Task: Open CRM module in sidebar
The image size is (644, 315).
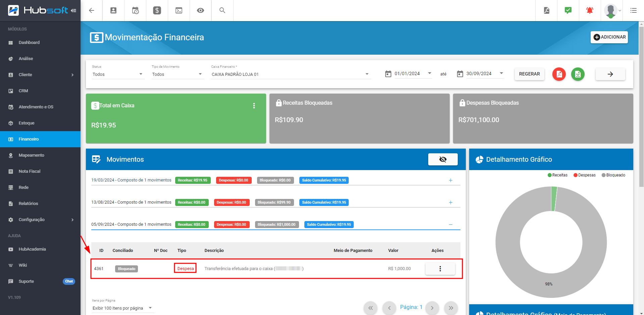Action: click(x=40, y=91)
